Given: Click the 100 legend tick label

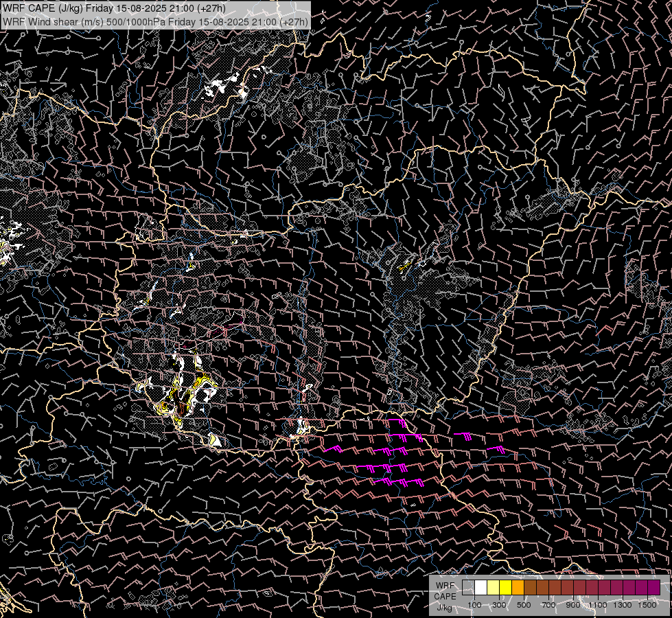Looking at the screenshot, I should [x=474, y=605].
